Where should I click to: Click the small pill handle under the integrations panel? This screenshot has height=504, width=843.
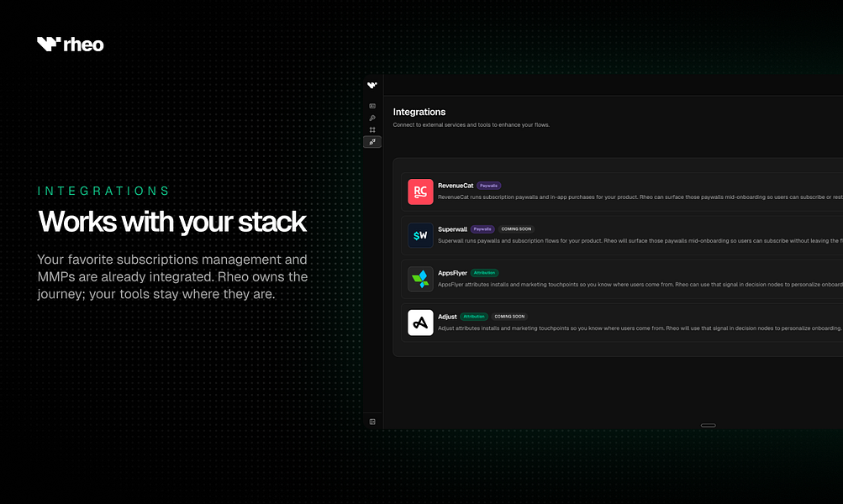(708, 425)
